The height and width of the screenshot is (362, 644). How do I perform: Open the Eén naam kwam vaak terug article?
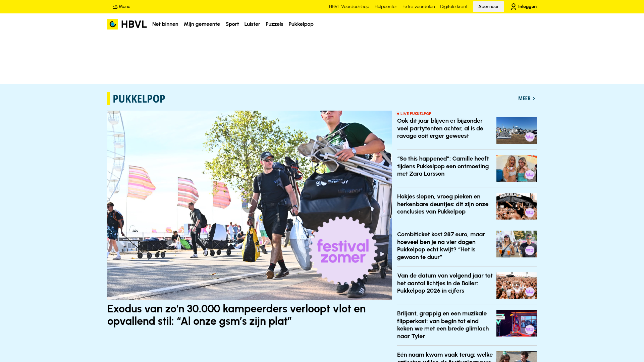(445, 357)
